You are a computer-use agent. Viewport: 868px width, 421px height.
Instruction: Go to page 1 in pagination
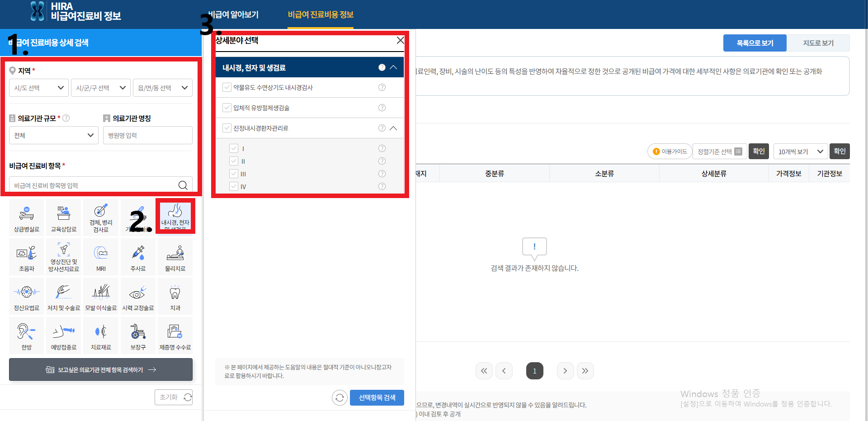pos(534,371)
